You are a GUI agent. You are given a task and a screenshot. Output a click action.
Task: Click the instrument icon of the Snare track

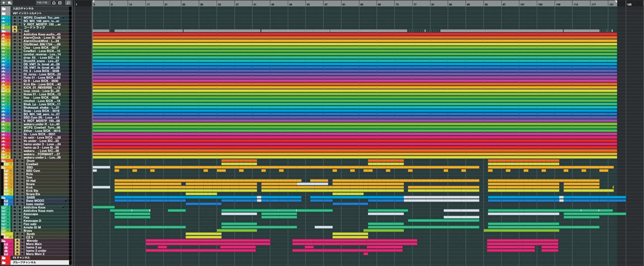pos(5,184)
